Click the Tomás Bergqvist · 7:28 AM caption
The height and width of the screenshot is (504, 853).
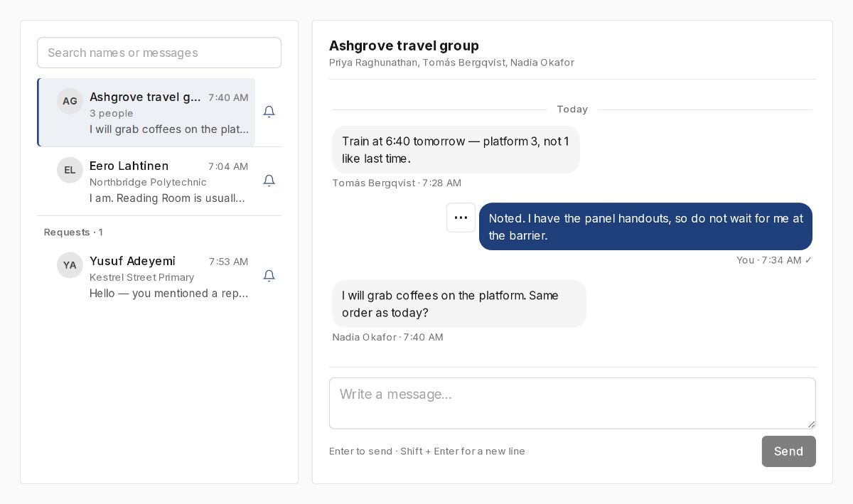point(397,183)
